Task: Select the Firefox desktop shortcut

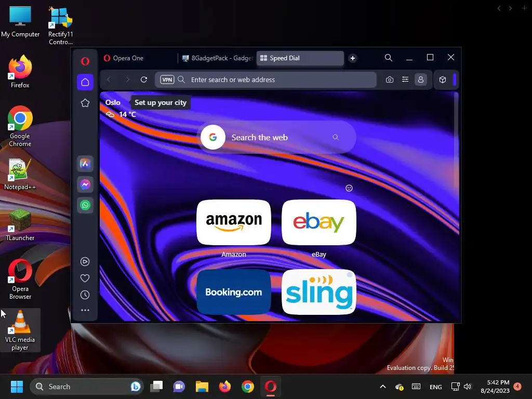Action: point(20,72)
